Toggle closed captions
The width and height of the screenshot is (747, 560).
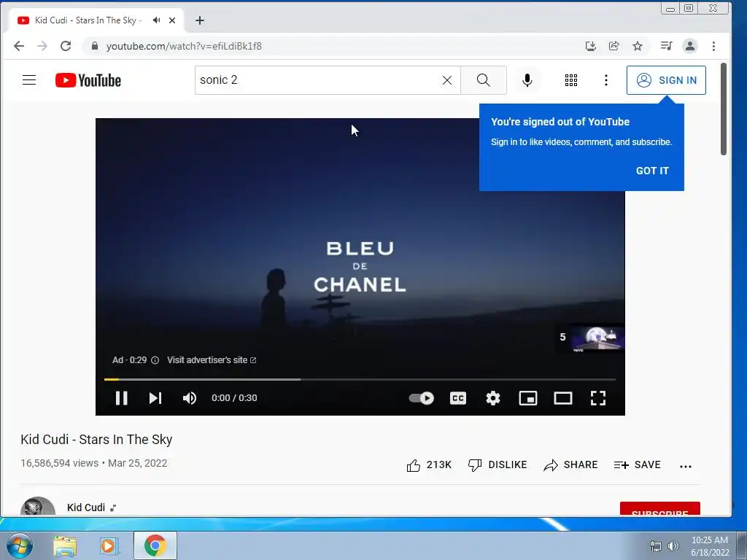458,398
